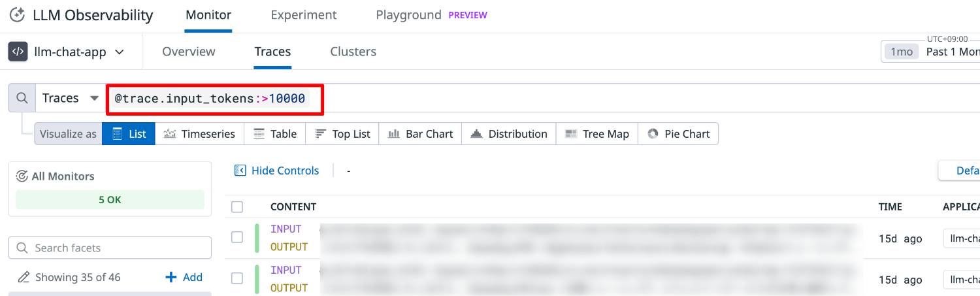
Task: Go to the Overview tab
Action: [x=189, y=52]
